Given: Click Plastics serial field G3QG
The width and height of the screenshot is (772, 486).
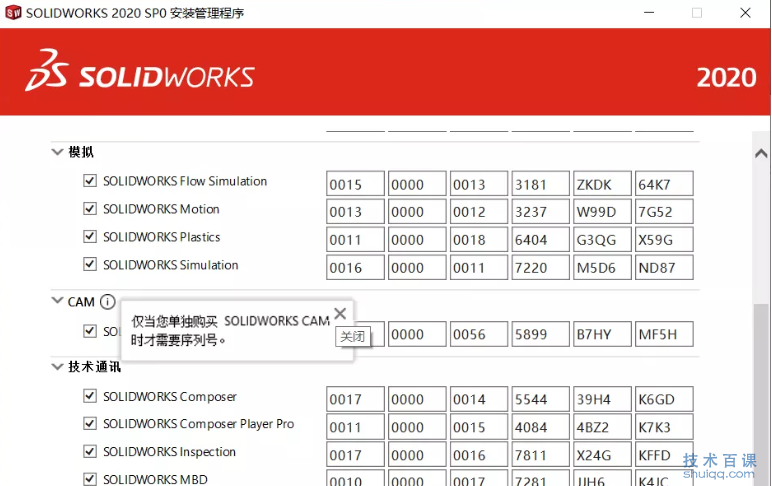Looking at the screenshot, I should (602, 239).
